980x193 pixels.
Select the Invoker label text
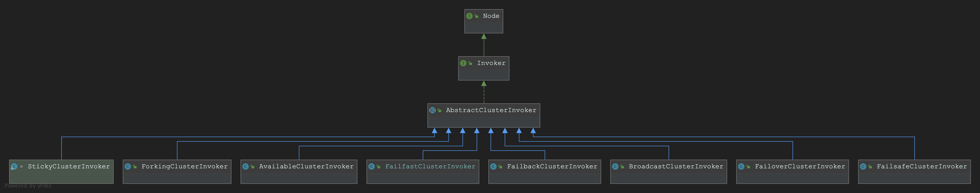tap(491, 63)
